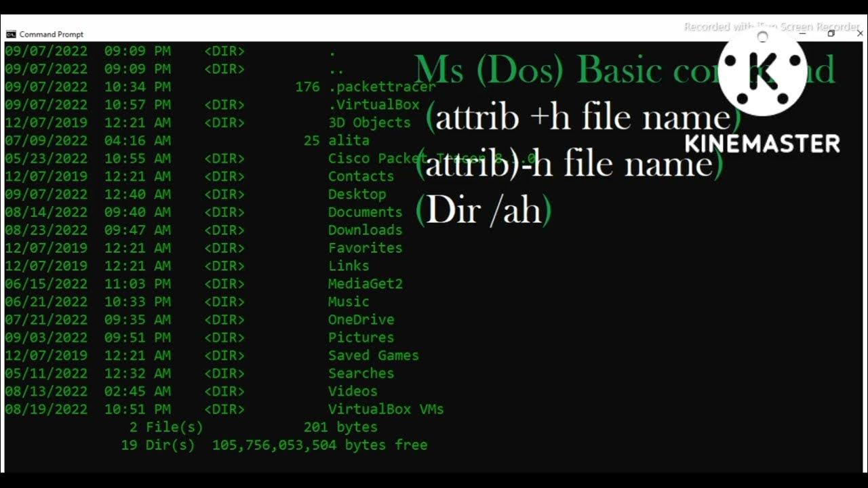Click the <DIR> marker in Desktop row
The height and width of the screenshot is (488, 868).
224,194
